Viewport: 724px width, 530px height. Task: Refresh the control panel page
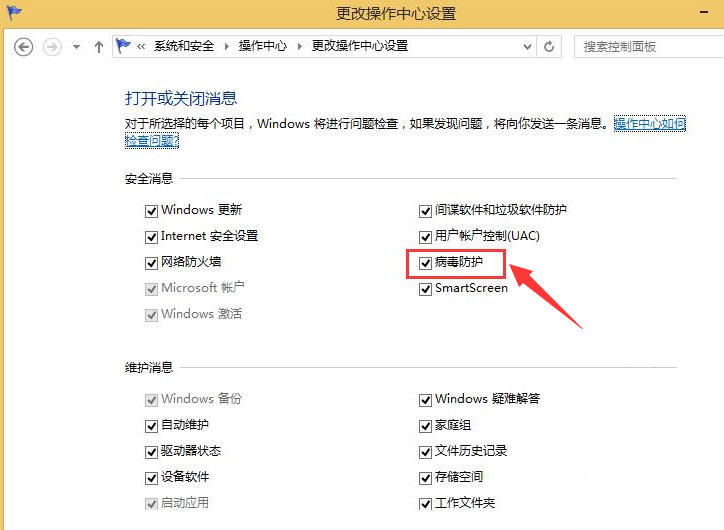point(549,47)
